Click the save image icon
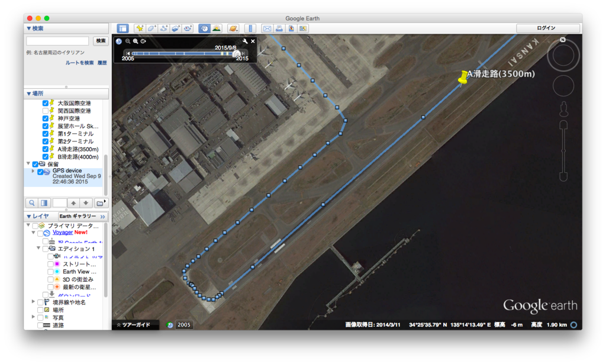The image size is (606, 364). (291, 28)
